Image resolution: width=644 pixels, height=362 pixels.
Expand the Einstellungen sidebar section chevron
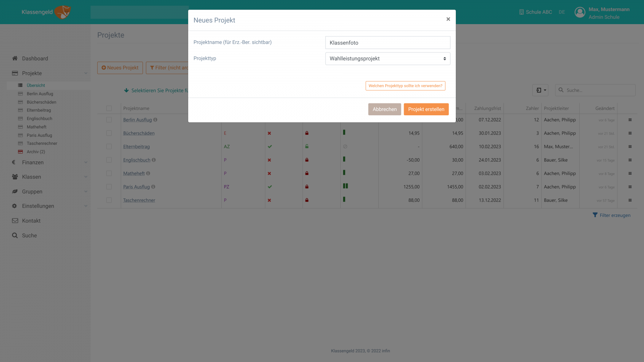pos(86,206)
